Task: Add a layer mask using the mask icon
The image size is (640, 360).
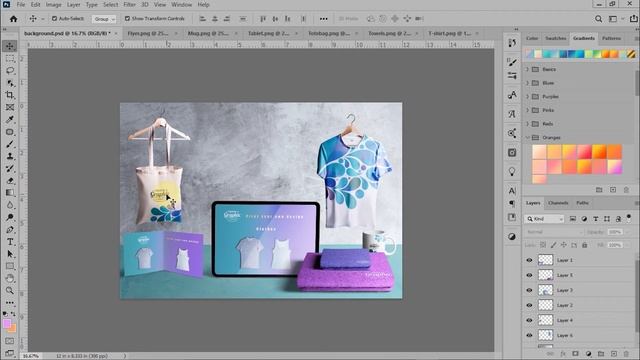Action: (x=575, y=354)
